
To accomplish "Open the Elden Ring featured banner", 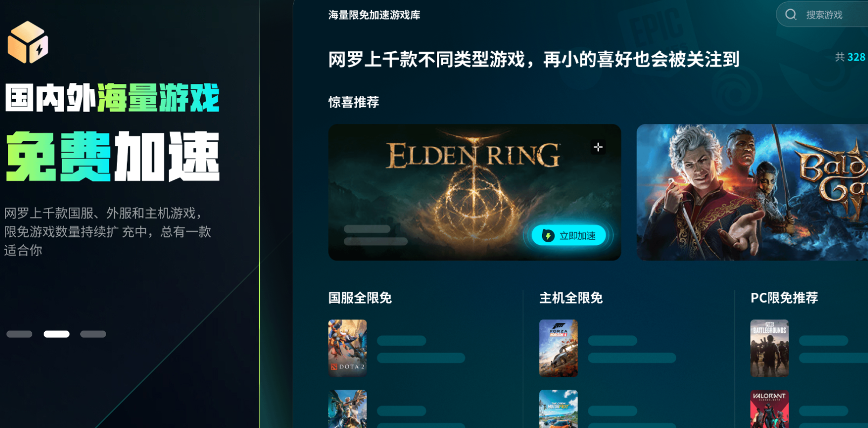I will tap(475, 192).
